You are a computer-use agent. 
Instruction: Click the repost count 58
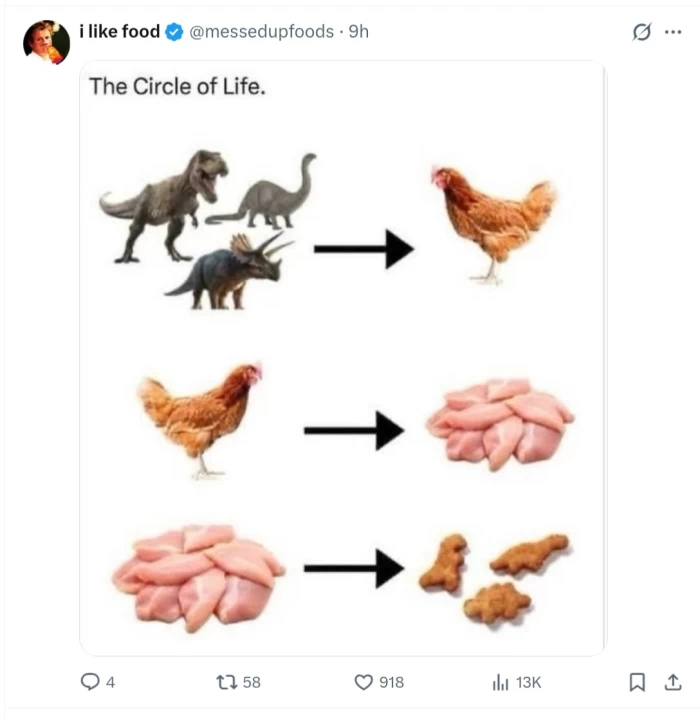click(251, 682)
